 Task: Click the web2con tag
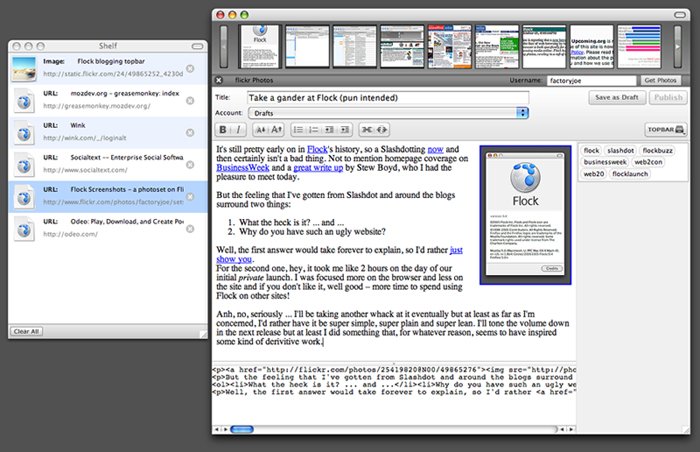click(648, 162)
